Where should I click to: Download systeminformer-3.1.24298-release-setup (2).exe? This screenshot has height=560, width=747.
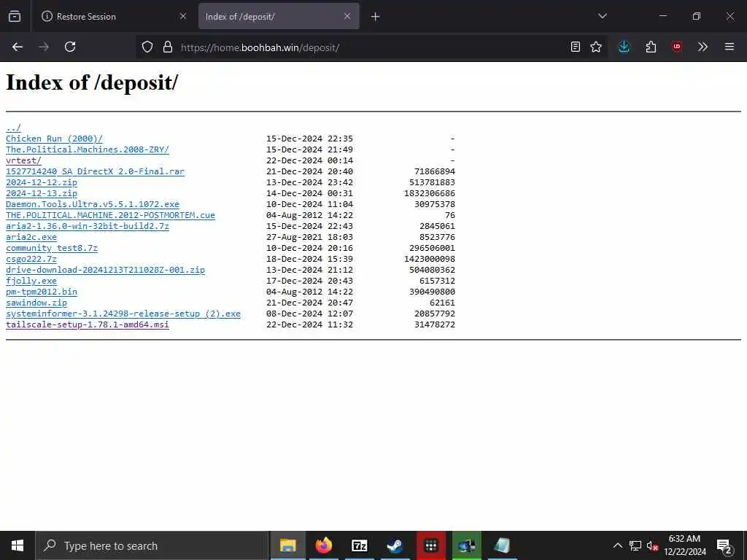123,314
